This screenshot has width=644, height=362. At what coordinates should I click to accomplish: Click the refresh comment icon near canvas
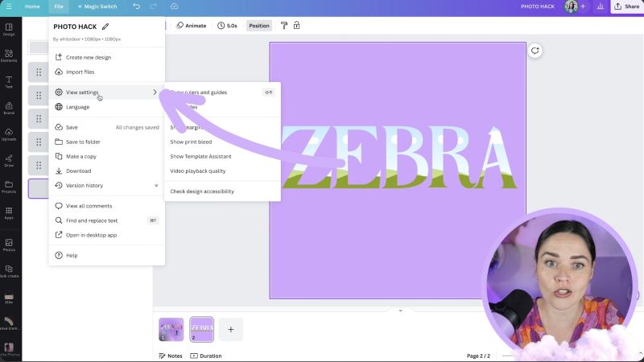(x=535, y=51)
